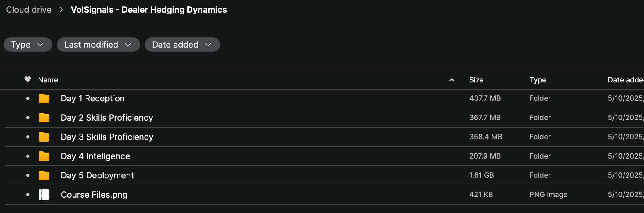The image size is (644, 213).
Task: Open the Type filter dropdown
Action: (x=27, y=45)
